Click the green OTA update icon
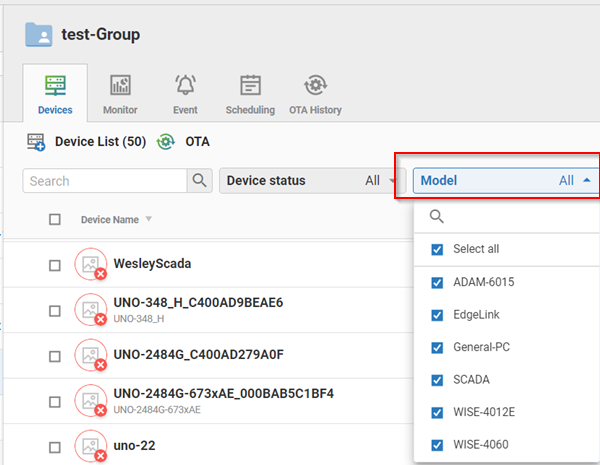The image size is (600, 465). tap(166, 143)
